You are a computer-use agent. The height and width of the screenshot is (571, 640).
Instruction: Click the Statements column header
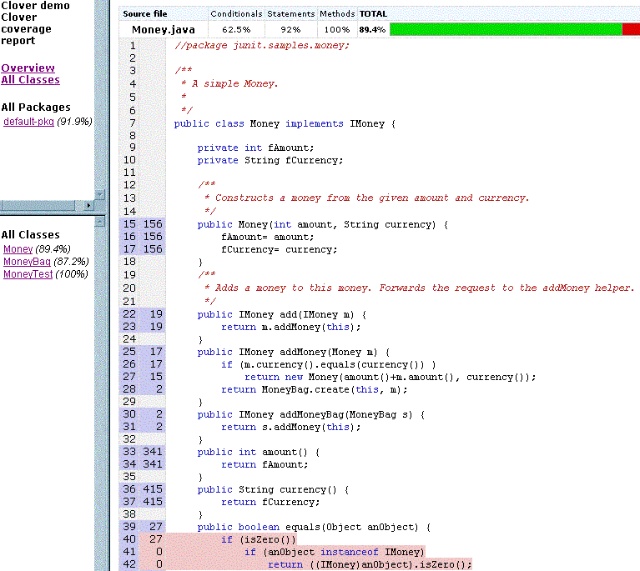291,15
